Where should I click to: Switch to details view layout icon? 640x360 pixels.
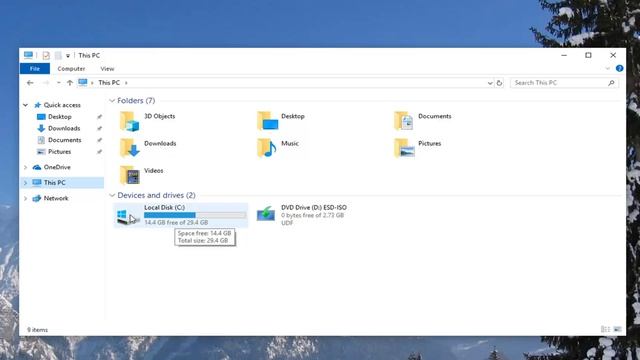pos(605,329)
